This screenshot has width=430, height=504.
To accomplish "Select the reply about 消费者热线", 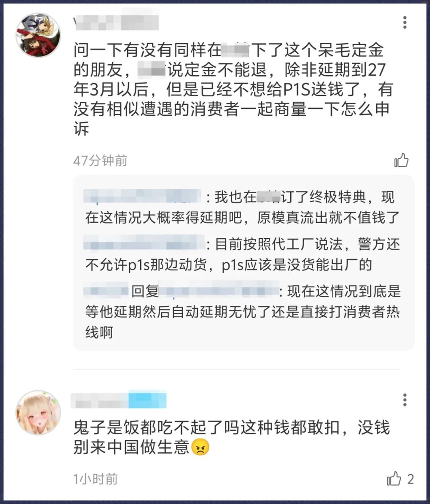I will click(x=243, y=311).
